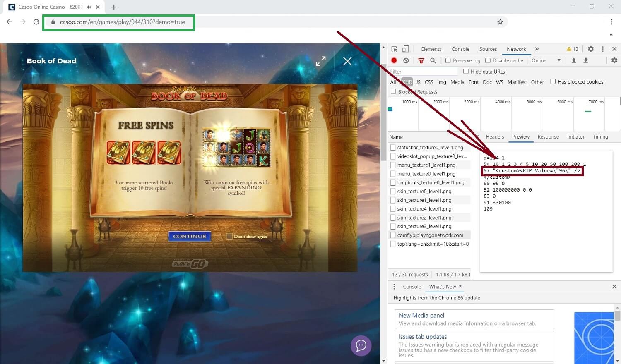Enable the Preserve log checkbox

coord(448,60)
